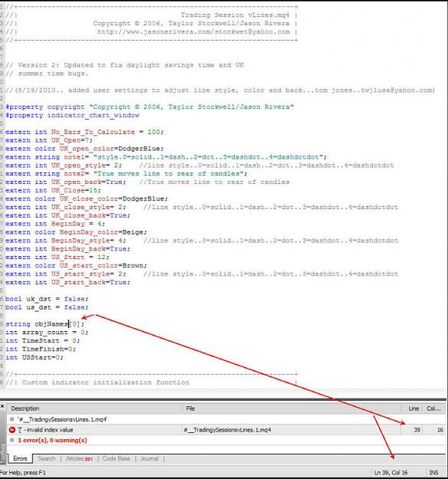Click the "extern color BeginDay_color=Beige;" line
The height and width of the screenshot is (479, 448).
coord(76,232)
